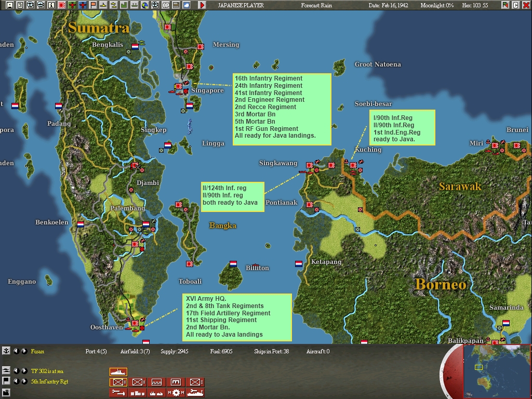
Task: Click the third red unit type button
Action: [157, 382]
